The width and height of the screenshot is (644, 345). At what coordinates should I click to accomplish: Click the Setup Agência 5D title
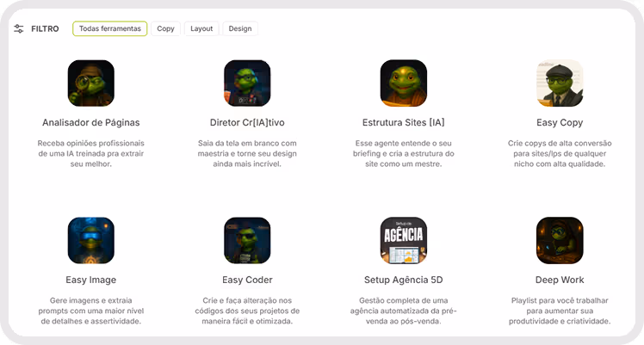coord(403,280)
